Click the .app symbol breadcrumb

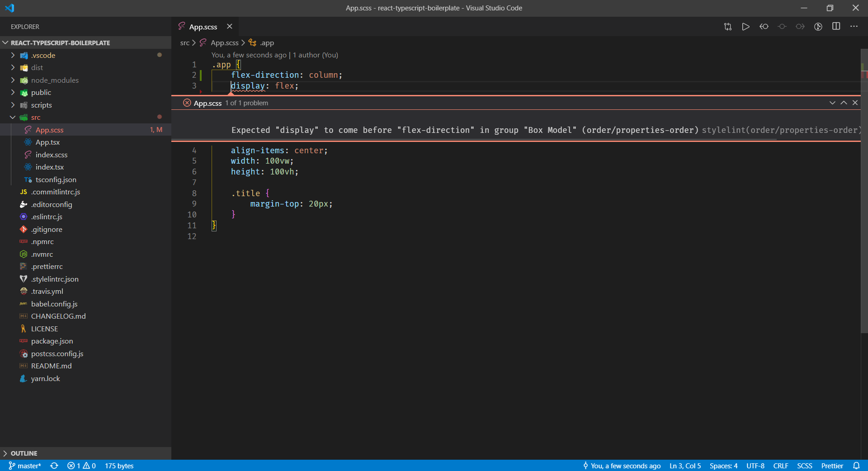tap(261, 42)
